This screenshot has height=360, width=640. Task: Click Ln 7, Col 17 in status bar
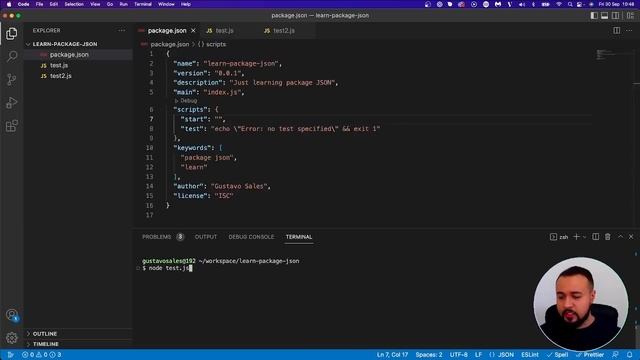(x=392, y=355)
